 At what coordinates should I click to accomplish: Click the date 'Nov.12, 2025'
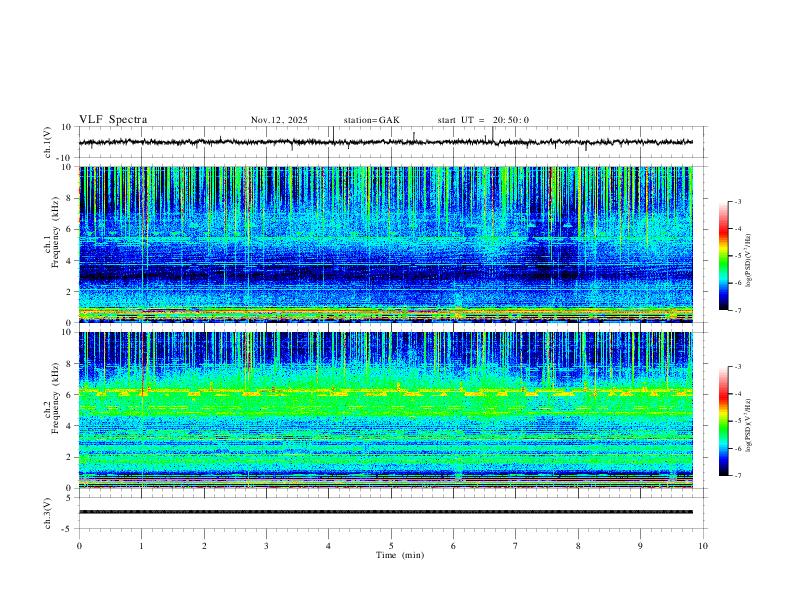point(279,120)
